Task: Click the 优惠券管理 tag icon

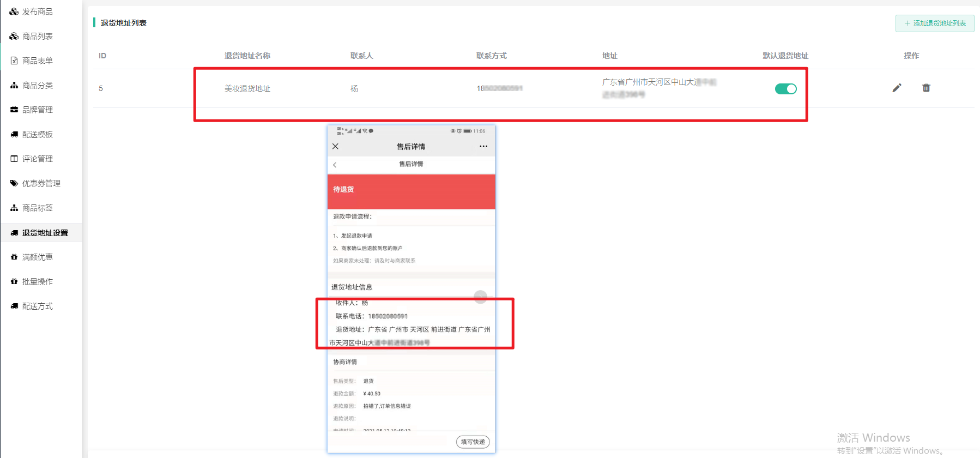Action: [x=14, y=183]
